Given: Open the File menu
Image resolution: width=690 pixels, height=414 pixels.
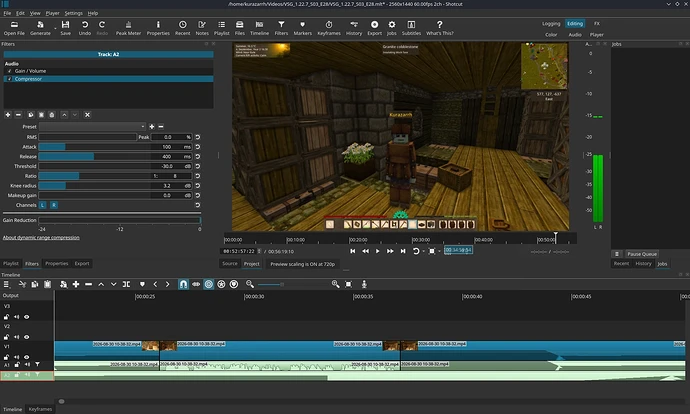Looking at the screenshot, I should coord(7,13).
